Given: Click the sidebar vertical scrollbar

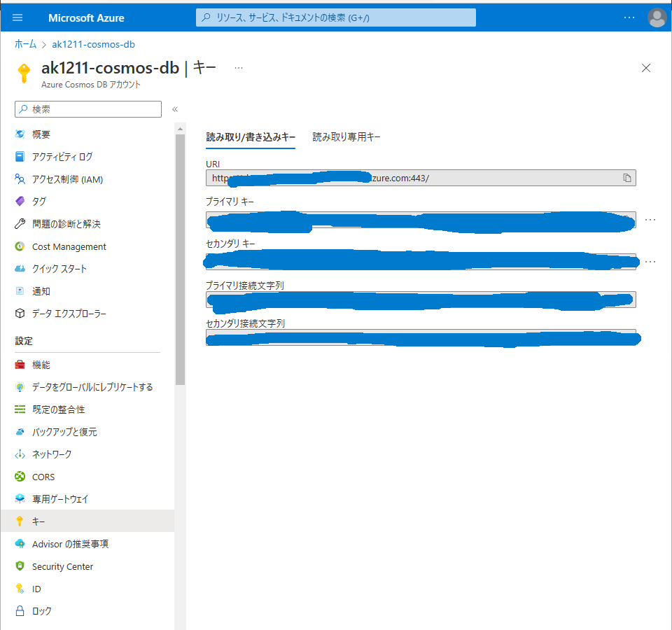Looking at the screenshot, I should coord(180,259).
